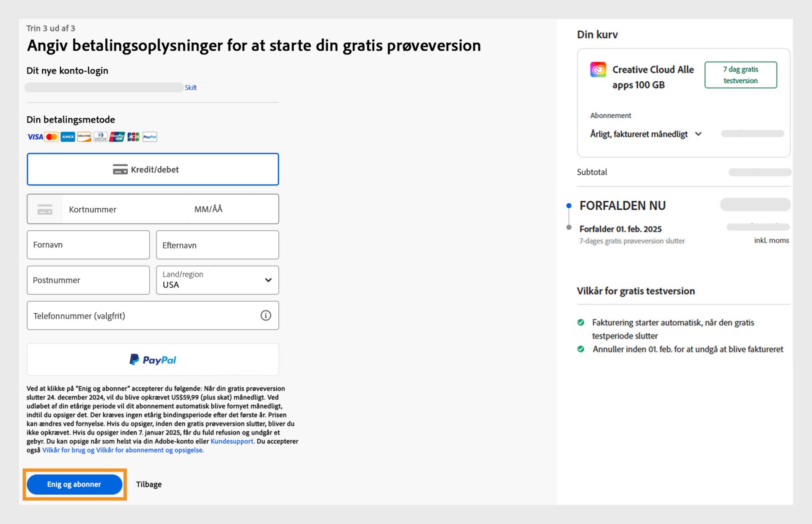Screen dimensions: 812x524
Task: Click the Vilkår for gratis testversion heading
Action: tap(636, 291)
